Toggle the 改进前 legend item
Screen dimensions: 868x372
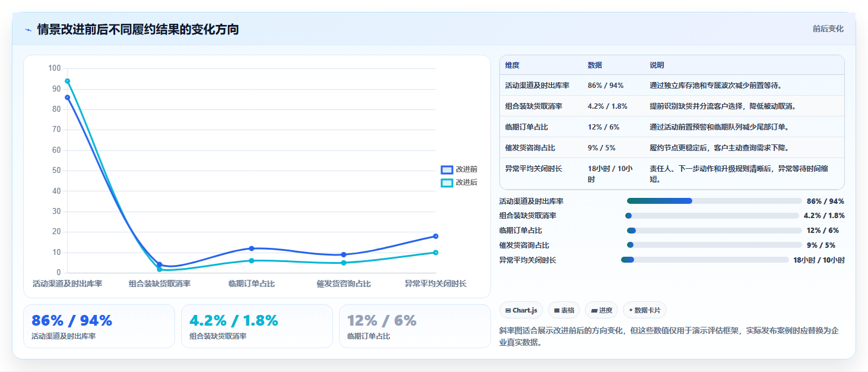coord(459,169)
